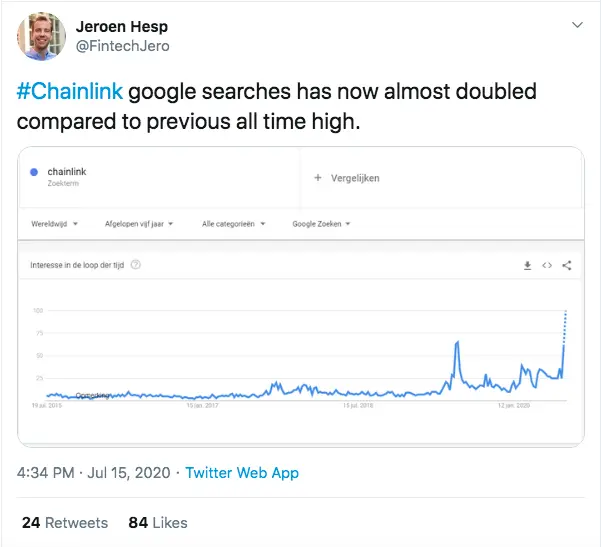
Task: Click the plus icon beside Vergelijken
Action: click(x=318, y=177)
